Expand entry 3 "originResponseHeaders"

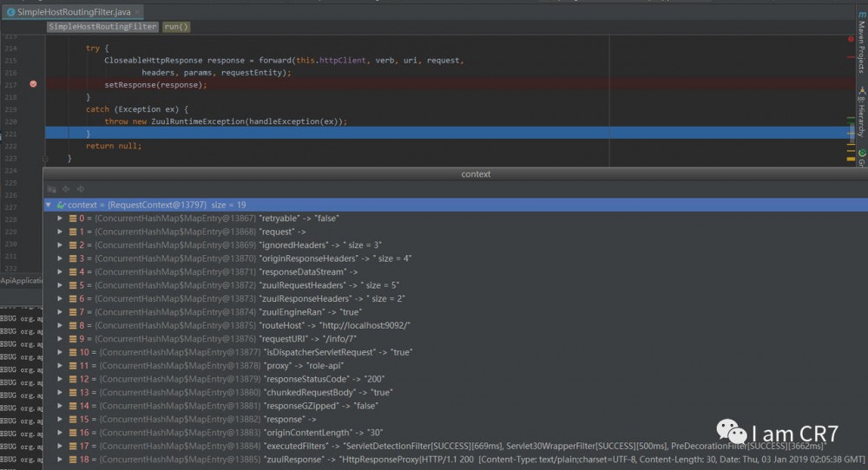[60, 258]
